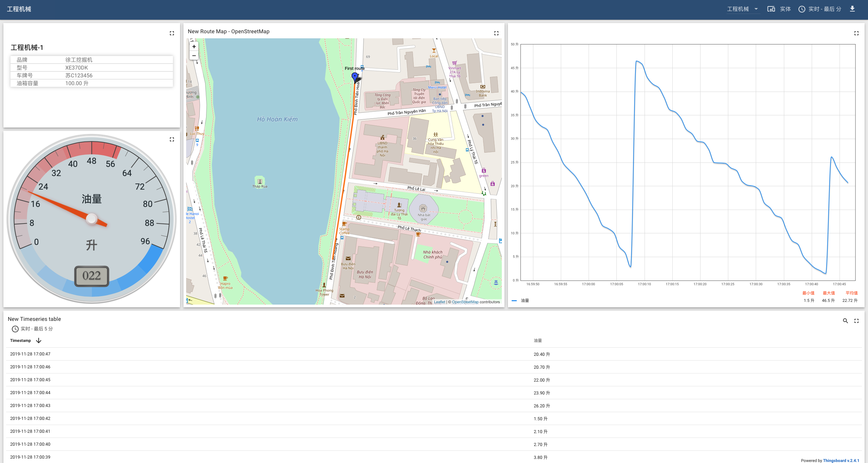Image resolution: width=868 pixels, height=463 pixels.
Task: Expand the fuel gauge widget to fullscreen
Action: pyautogui.click(x=172, y=139)
